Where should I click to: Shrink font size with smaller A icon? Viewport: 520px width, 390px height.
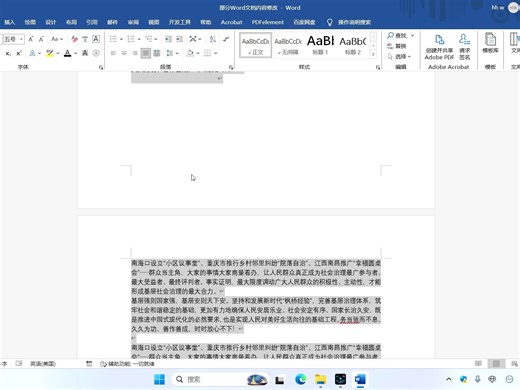pyautogui.click(x=41, y=39)
